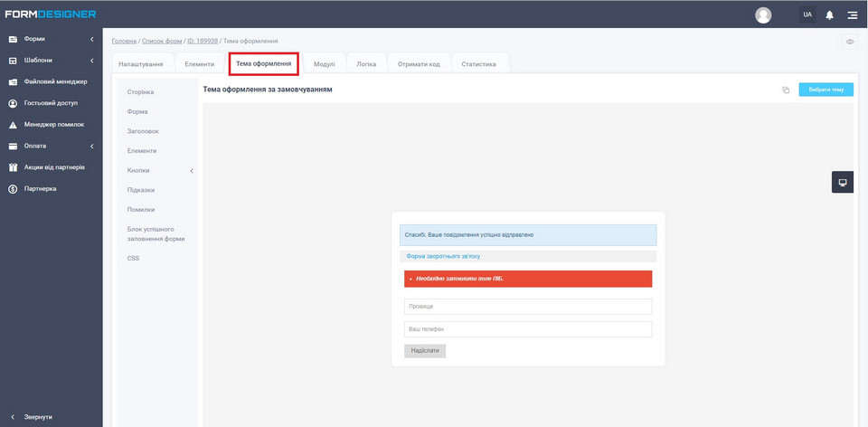This screenshot has width=868, height=427.
Task: Select the Помилки theme section
Action: tap(141, 210)
